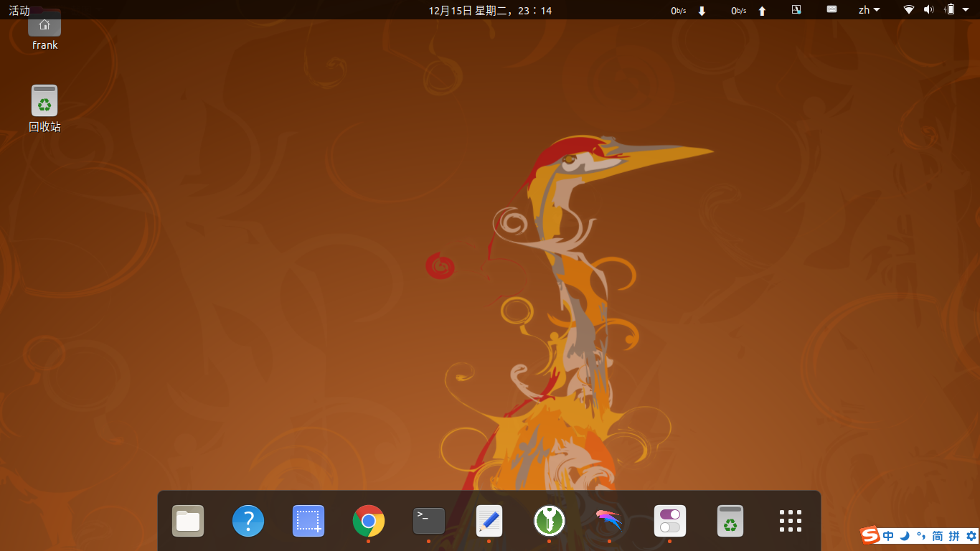The height and width of the screenshot is (551, 980).
Task: Select the 回收站 trash desktop icon
Action: 44,108
